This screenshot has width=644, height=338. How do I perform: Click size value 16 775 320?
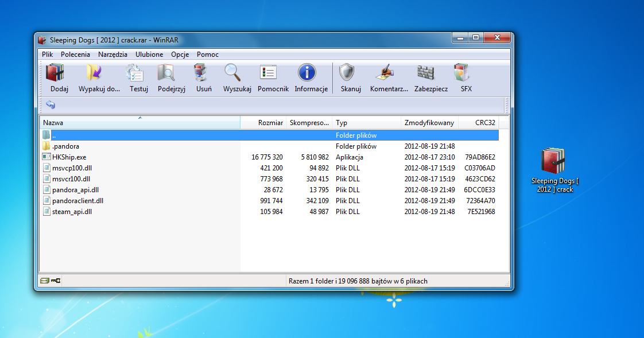(x=267, y=157)
